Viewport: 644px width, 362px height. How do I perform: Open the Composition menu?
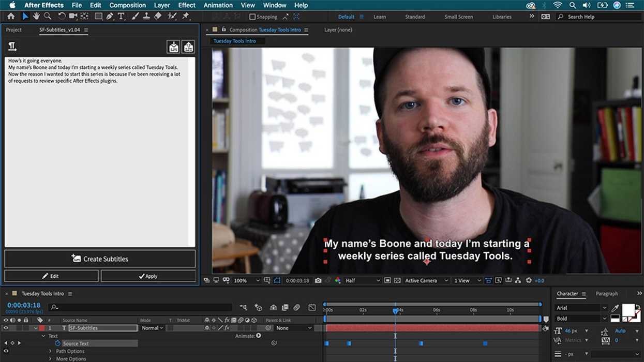[128, 5]
